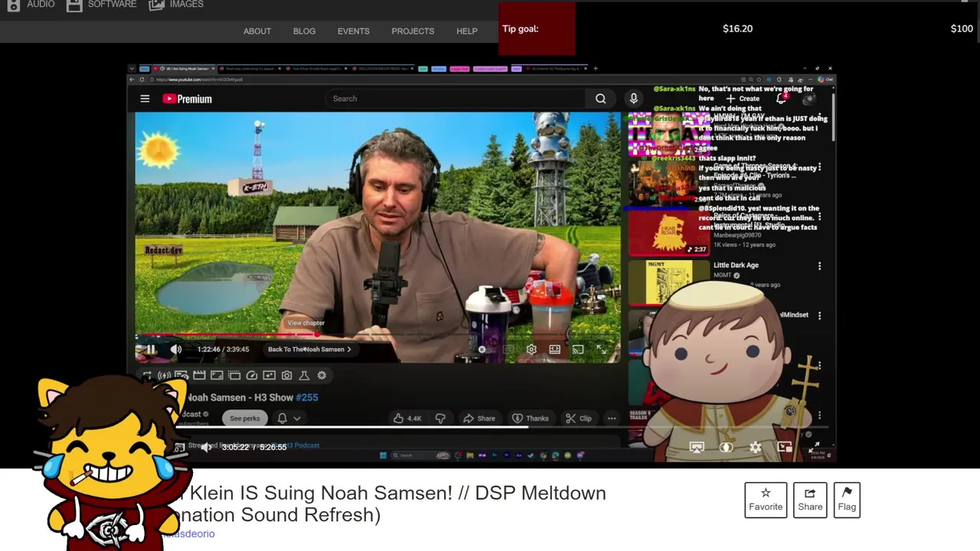Expand subscription notification bell dropdown
980x551 pixels.
(x=289, y=419)
